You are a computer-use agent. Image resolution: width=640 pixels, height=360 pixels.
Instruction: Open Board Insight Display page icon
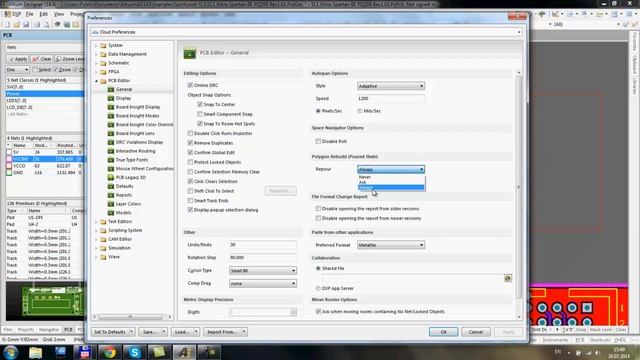tap(111, 107)
